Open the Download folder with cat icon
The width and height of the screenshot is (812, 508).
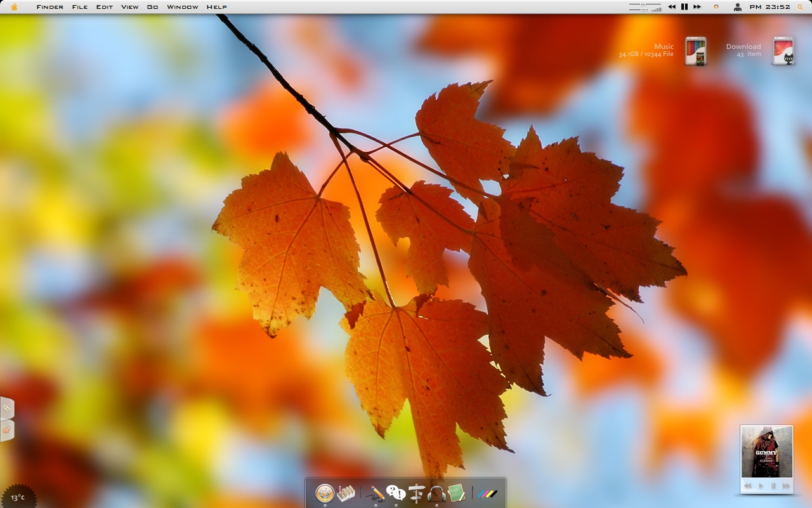click(784, 51)
